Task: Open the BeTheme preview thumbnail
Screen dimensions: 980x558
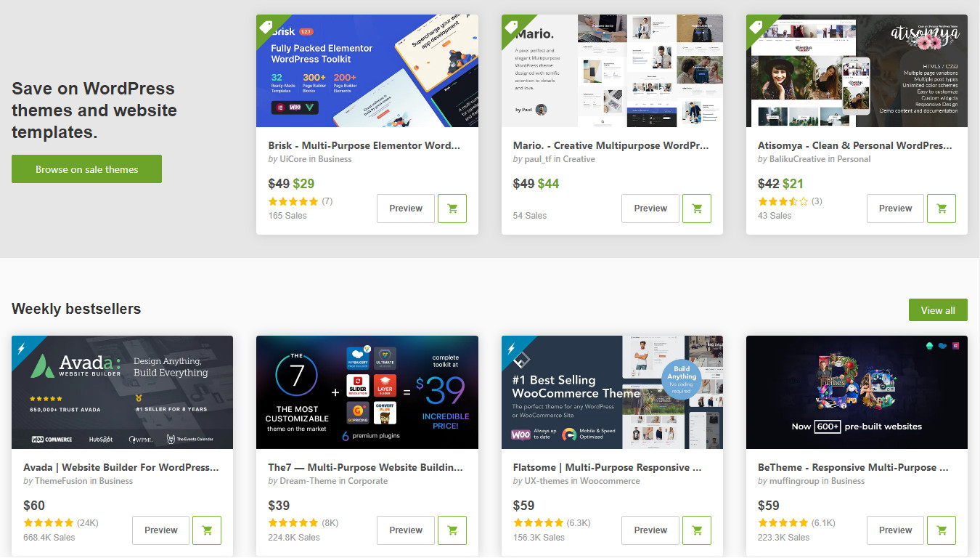Action: pyautogui.click(x=857, y=392)
